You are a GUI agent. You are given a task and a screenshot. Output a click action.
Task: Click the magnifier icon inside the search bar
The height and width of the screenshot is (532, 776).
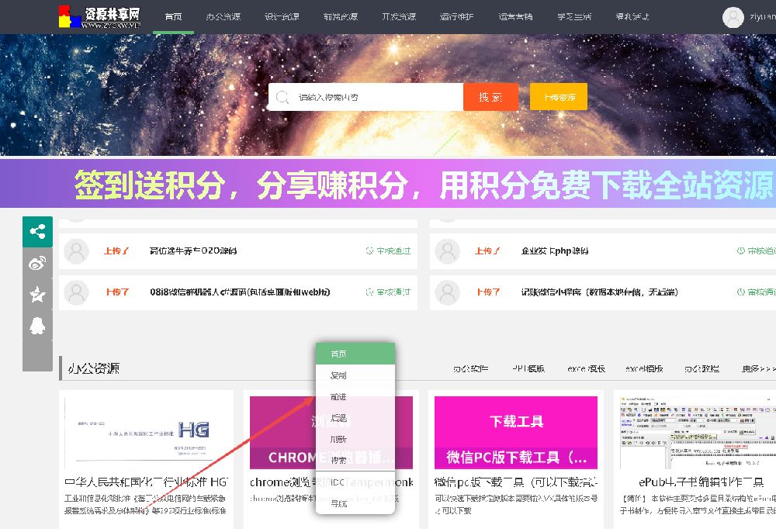(282, 96)
